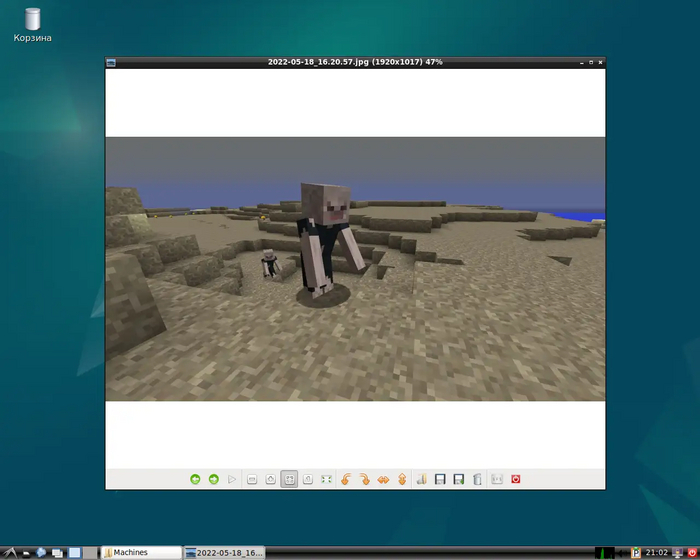
Task: Zoom in on the image
Action: pyautogui.click(x=271, y=479)
